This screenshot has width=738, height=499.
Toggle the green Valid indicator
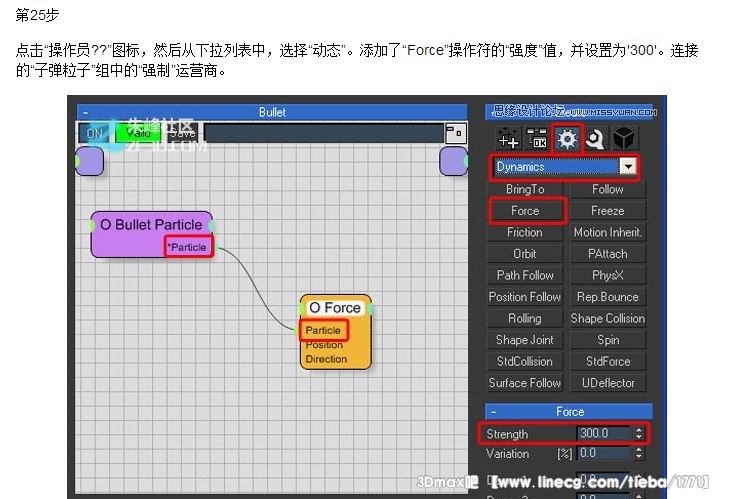click(x=137, y=133)
